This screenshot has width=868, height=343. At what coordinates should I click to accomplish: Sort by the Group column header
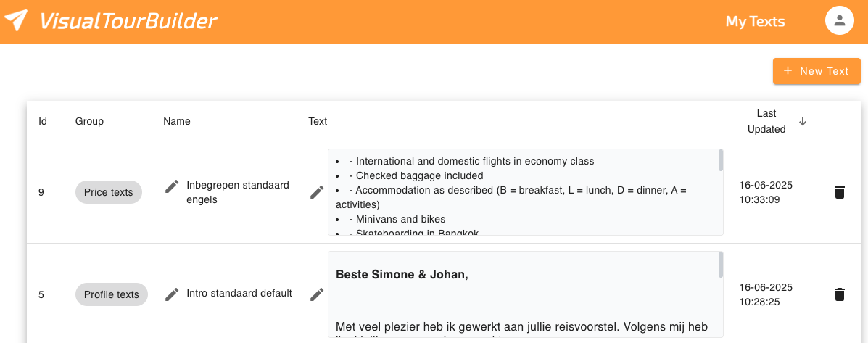click(89, 121)
